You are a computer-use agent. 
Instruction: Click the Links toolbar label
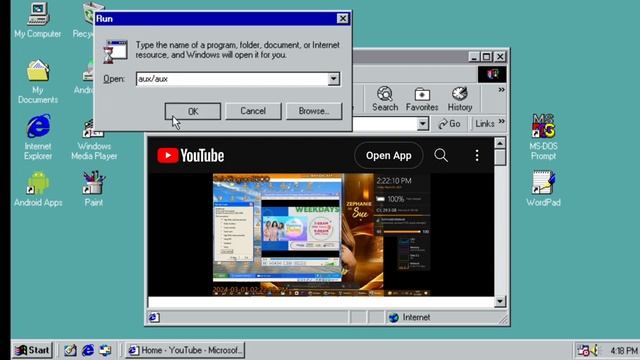click(x=485, y=123)
